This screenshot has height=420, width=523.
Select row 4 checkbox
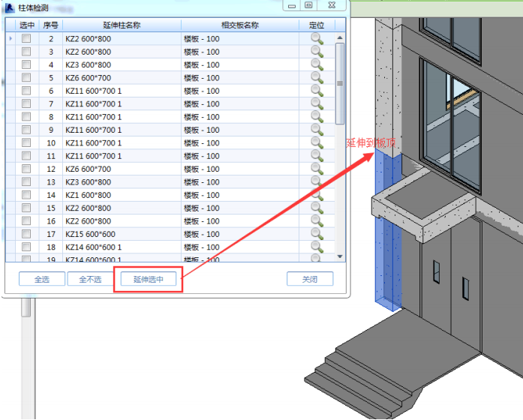pyautogui.click(x=26, y=64)
